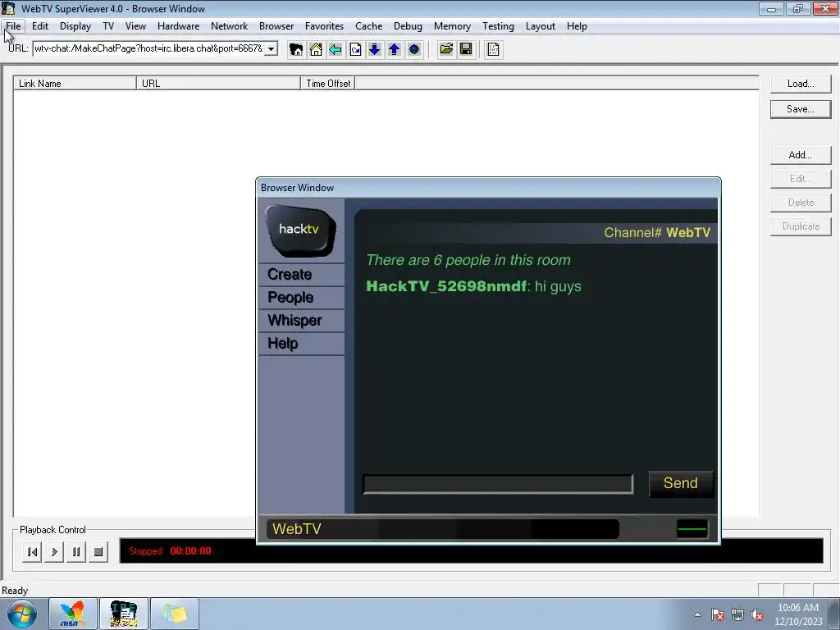
Task: Expand the URL dropdown arrow
Action: 272,48
